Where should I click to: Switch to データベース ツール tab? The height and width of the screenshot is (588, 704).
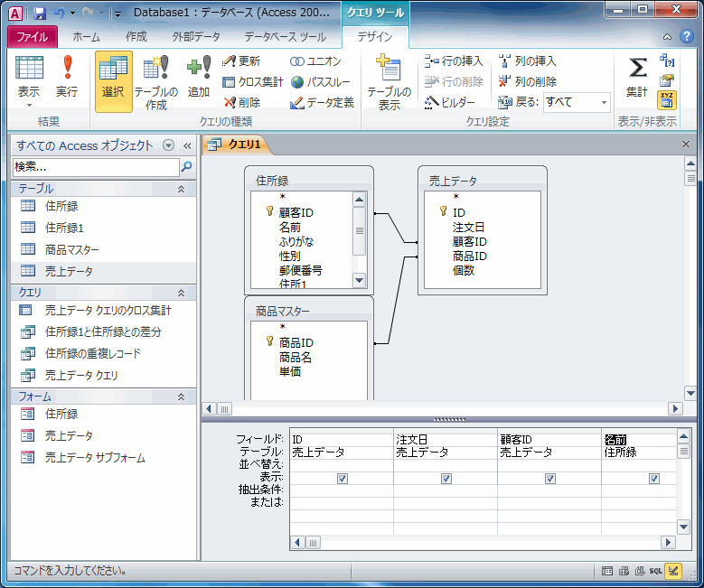click(285, 37)
